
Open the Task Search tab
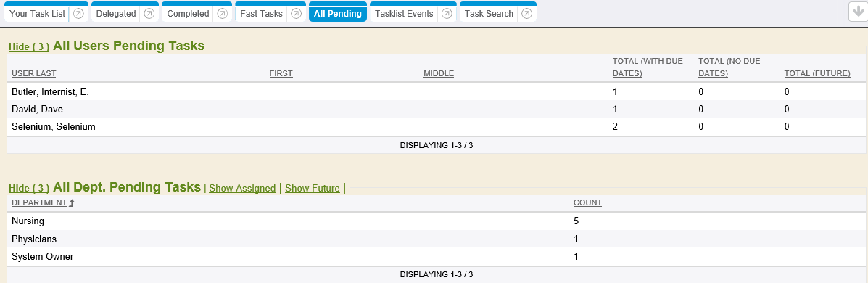point(489,14)
